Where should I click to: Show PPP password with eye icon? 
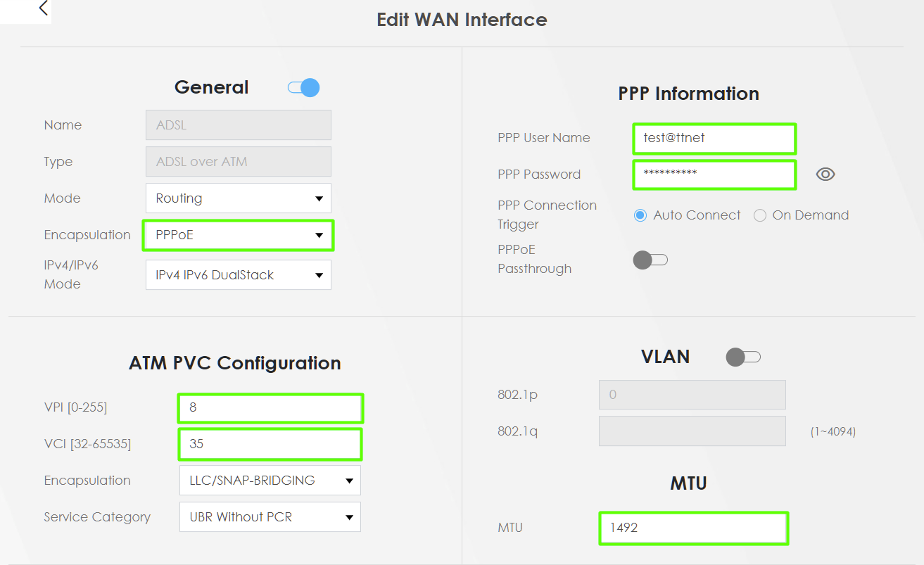[825, 174]
